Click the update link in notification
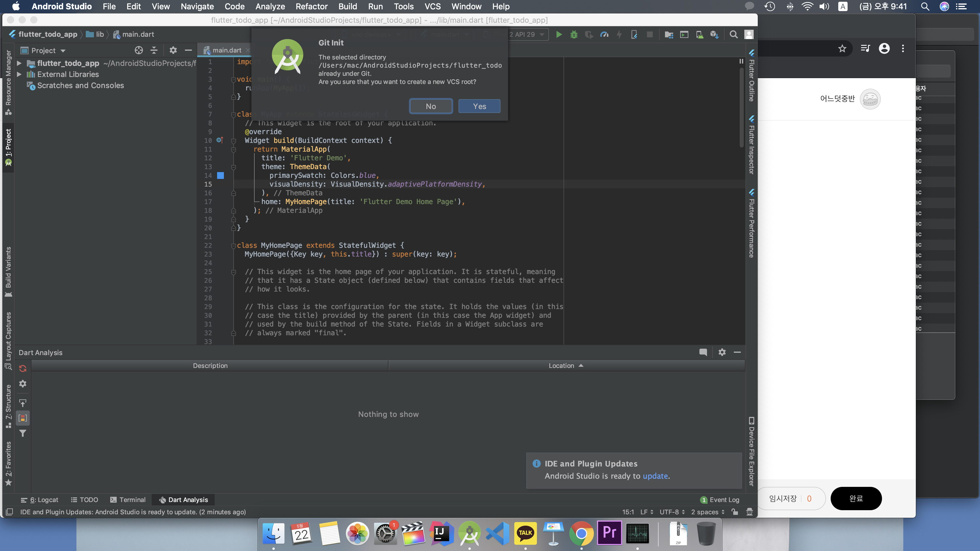The width and height of the screenshot is (980, 551). pyautogui.click(x=655, y=476)
